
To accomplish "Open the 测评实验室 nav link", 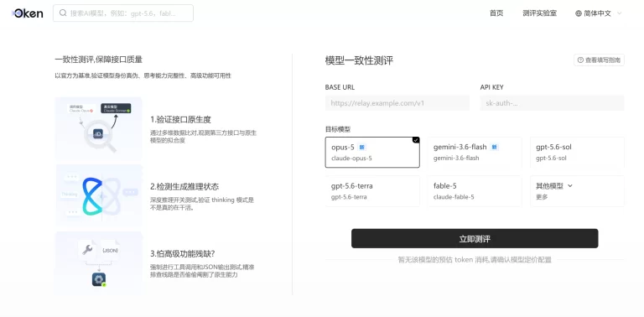I will [x=539, y=13].
